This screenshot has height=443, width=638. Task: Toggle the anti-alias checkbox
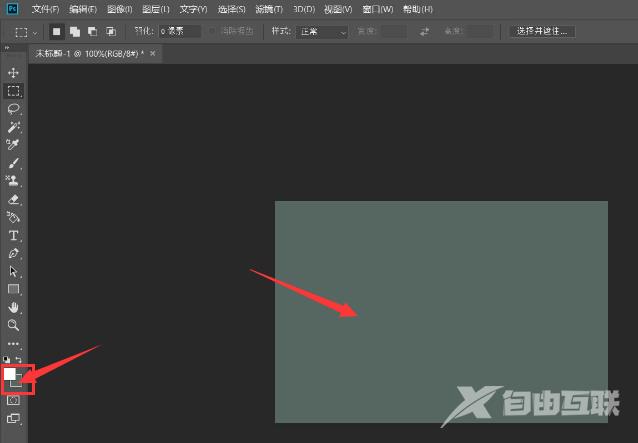212,31
